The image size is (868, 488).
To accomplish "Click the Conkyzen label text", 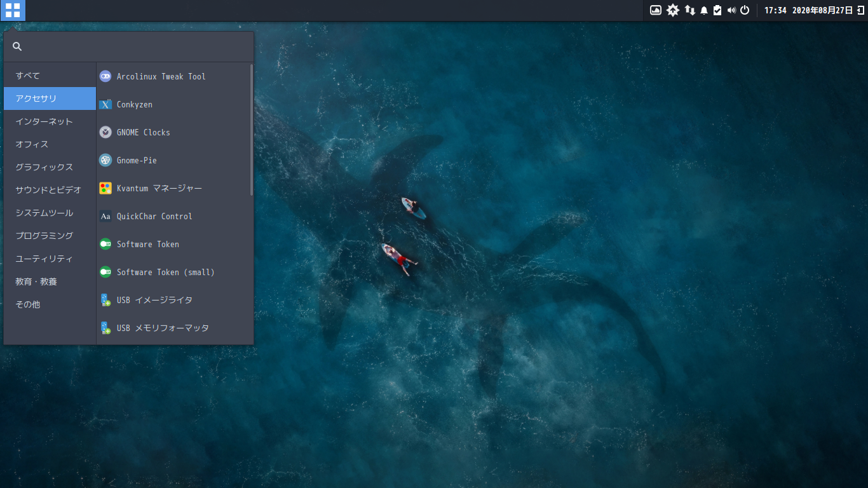I will (x=135, y=104).
